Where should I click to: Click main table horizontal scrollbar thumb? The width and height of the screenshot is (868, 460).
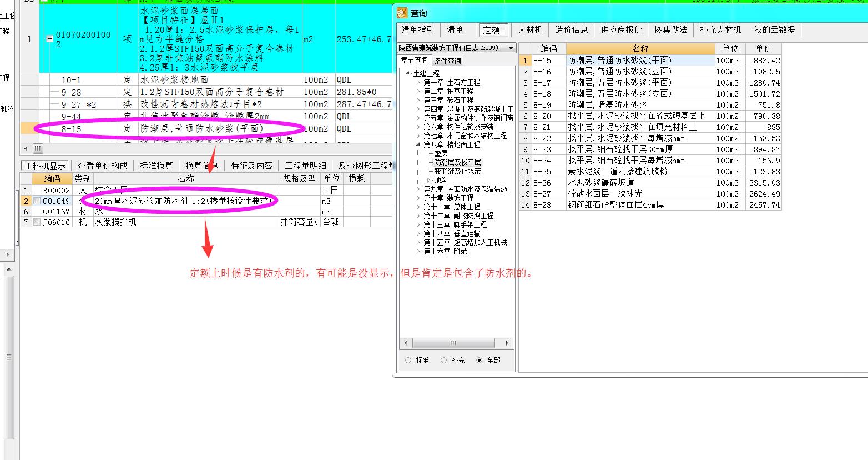tap(38, 148)
